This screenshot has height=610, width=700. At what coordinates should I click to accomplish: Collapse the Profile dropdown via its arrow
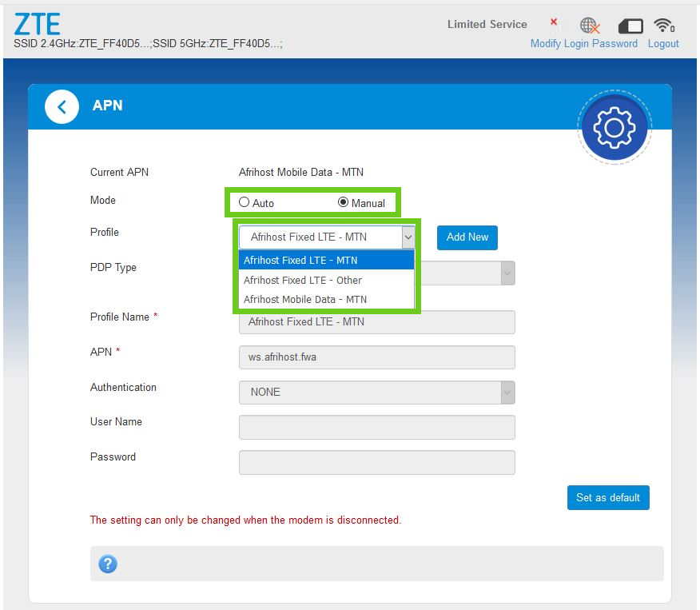[x=408, y=237]
